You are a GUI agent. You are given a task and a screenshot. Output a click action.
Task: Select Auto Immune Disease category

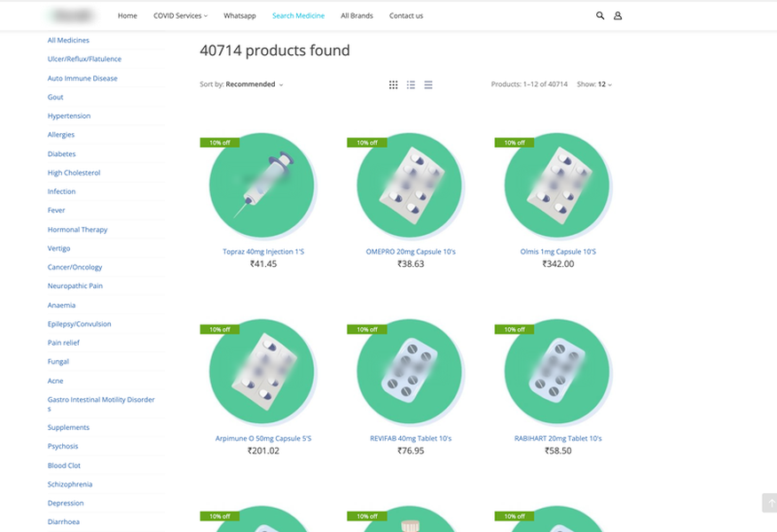[x=82, y=78]
